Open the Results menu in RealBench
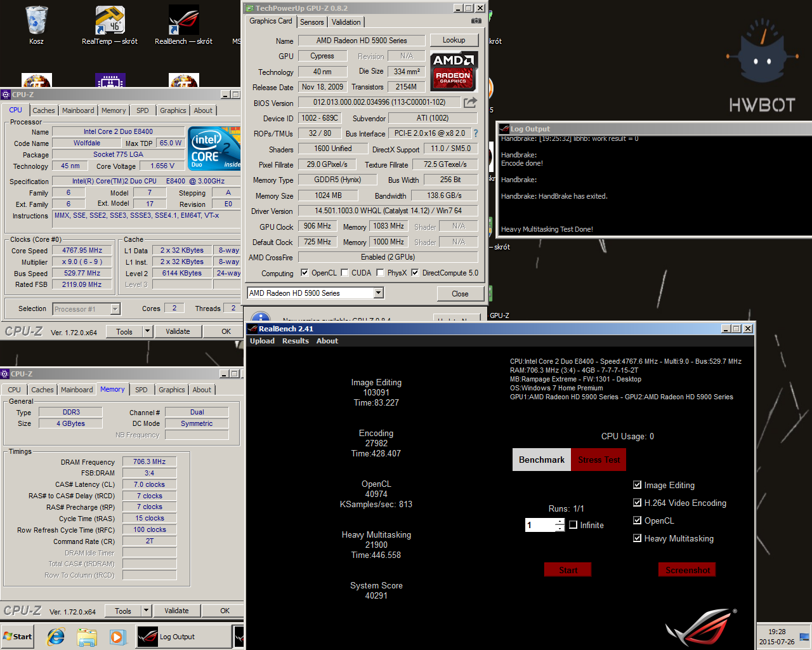Image resolution: width=812 pixels, height=650 pixels. pyautogui.click(x=296, y=341)
